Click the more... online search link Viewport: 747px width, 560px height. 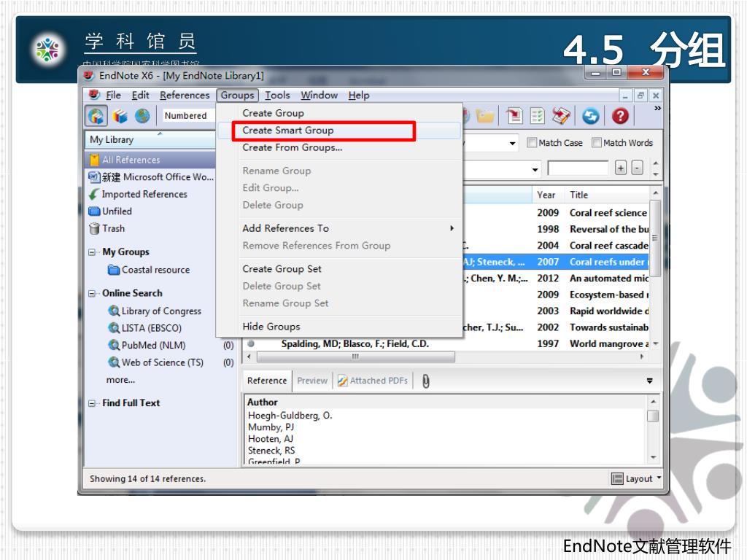tap(120, 379)
